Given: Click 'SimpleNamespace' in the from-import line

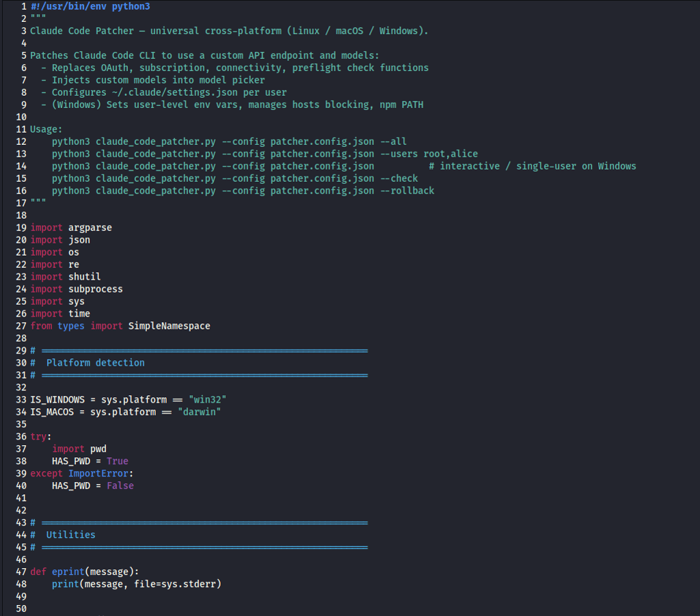Looking at the screenshot, I should pyautogui.click(x=170, y=326).
